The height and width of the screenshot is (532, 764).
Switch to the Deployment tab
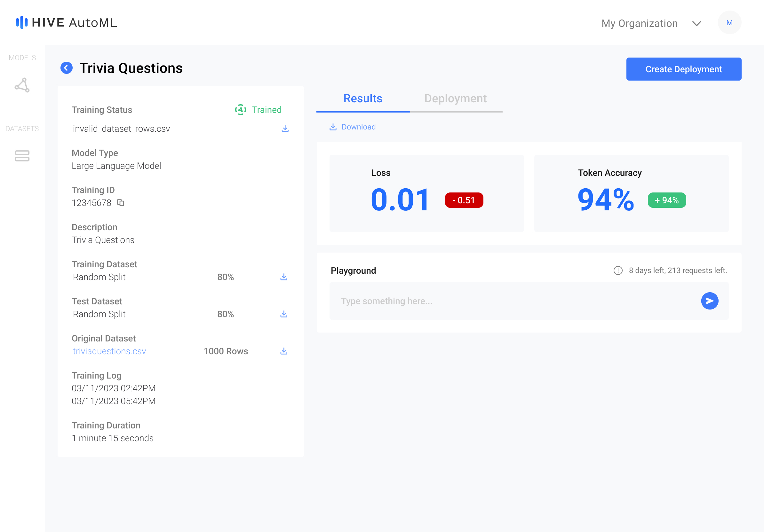[455, 98]
